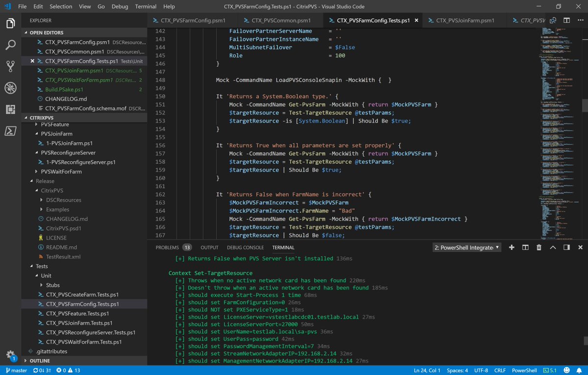Screen dimensions: 588x375
Task: Open the notifications bell in status bar
Action: [579, 370]
